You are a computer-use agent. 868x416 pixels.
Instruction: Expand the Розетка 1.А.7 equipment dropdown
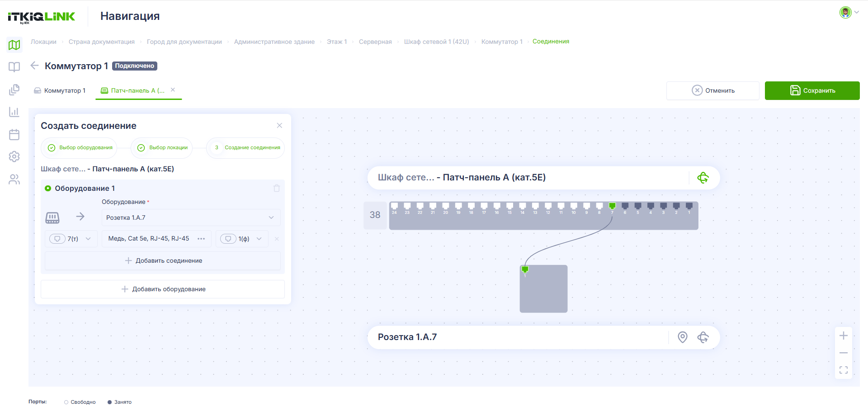click(x=191, y=217)
